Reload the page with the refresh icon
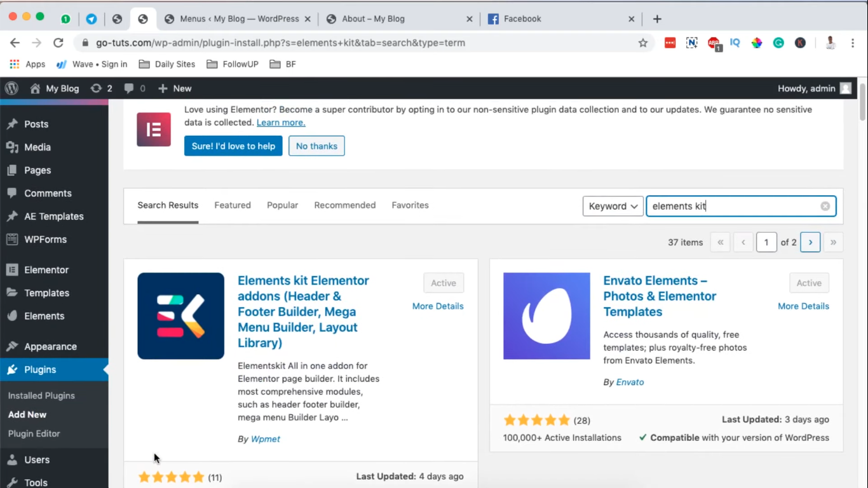868x488 pixels. coord(58,43)
